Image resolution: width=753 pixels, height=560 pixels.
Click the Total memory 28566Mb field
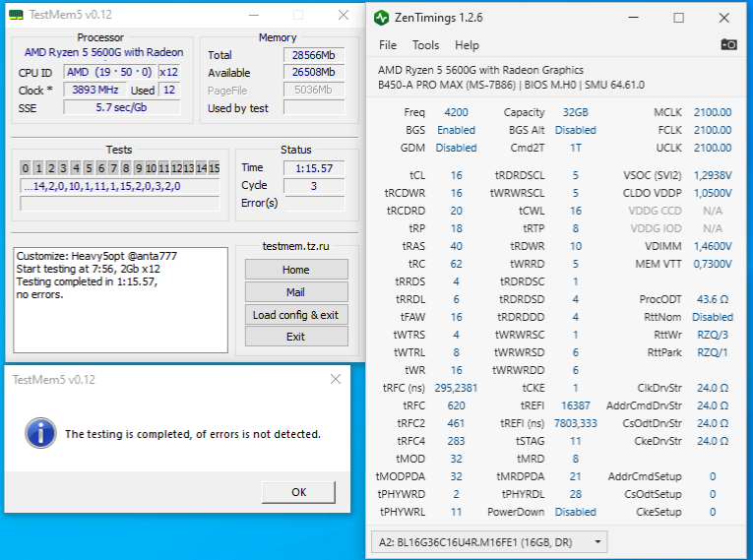314,55
